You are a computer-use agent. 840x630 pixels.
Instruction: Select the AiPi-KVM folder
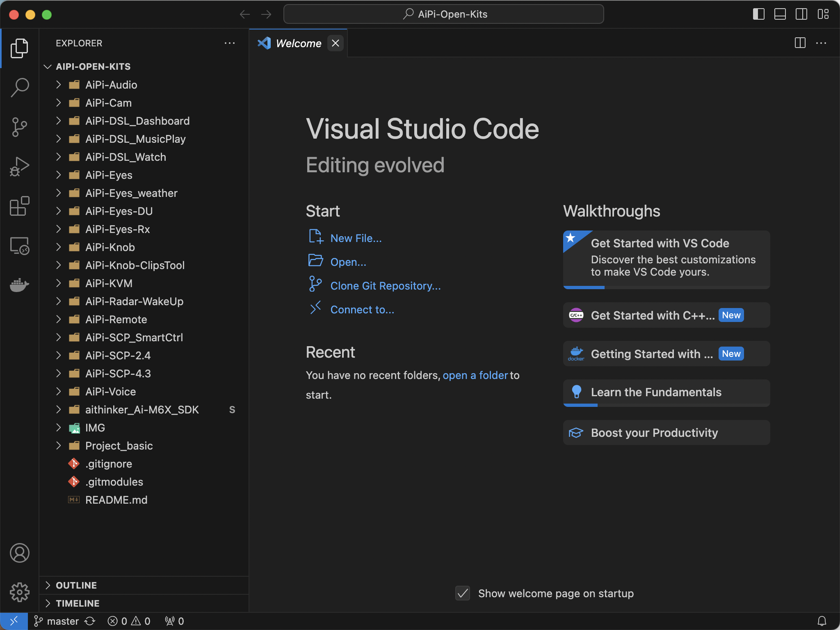(x=144, y=283)
